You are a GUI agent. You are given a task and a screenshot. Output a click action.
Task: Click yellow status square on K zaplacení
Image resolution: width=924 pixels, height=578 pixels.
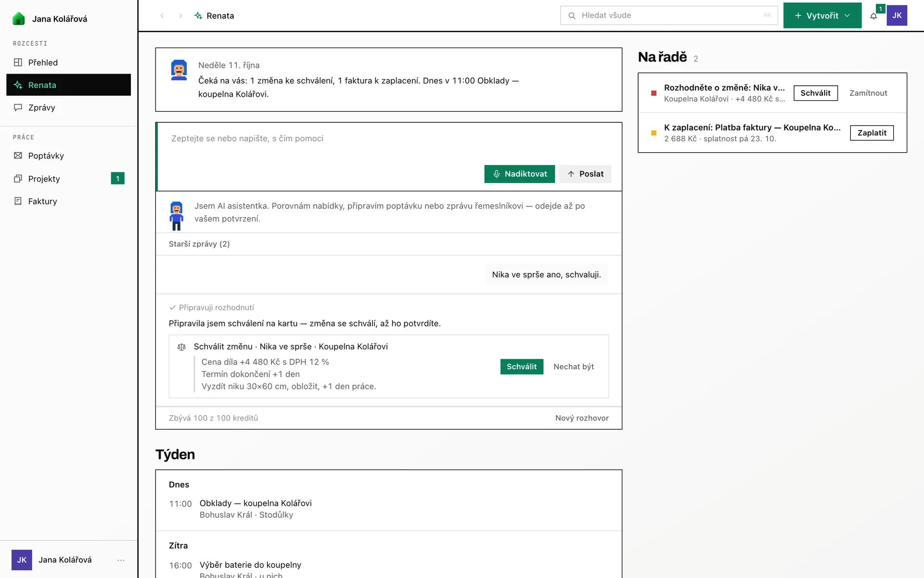[x=654, y=133]
